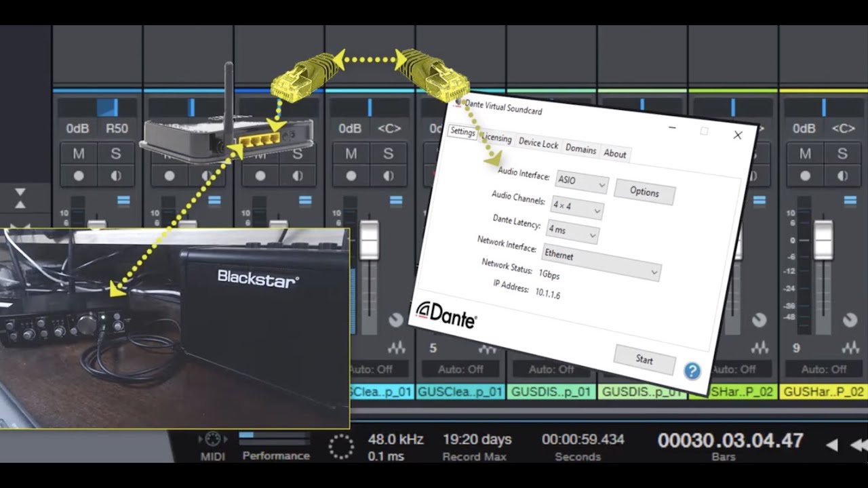The width and height of the screenshot is (868, 488).
Task: Click blue expand lines on SClea..p_01 channel
Action: (396, 201)
